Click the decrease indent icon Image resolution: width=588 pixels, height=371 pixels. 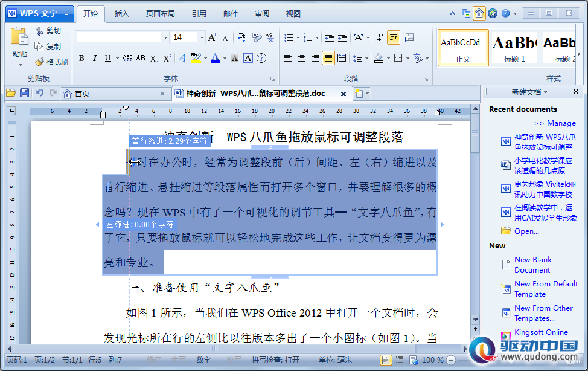(329, 37)
